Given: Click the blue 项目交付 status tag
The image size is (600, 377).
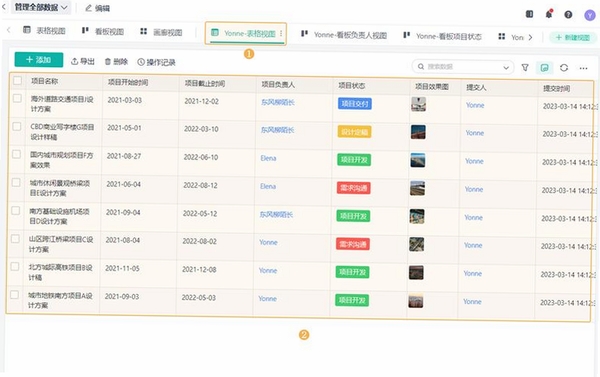Looking at the screenshot, I should coord(355,104).
